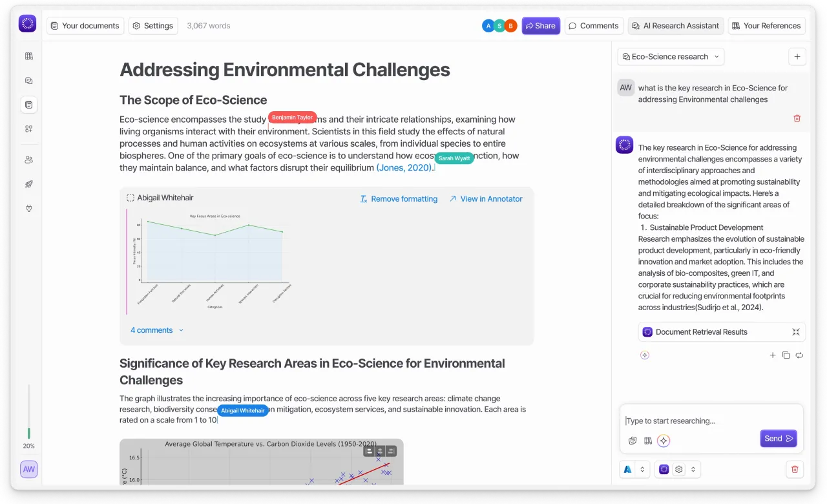
Task: Click the team members icon in sidebar
Action: click(x=28, y=160)
